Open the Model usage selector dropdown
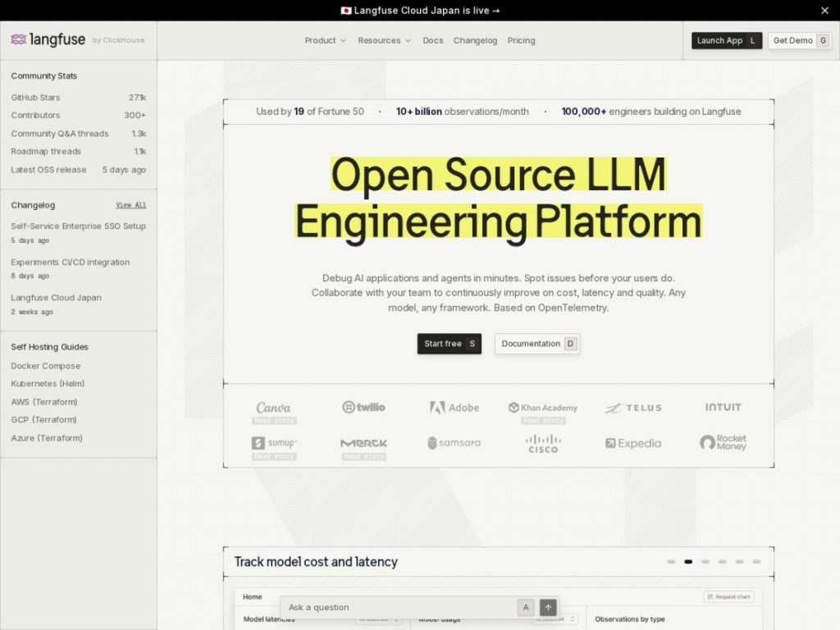Image resolution: width=840 pixels, height=630 pixels. pyautogui.click(x=555, y=619)
